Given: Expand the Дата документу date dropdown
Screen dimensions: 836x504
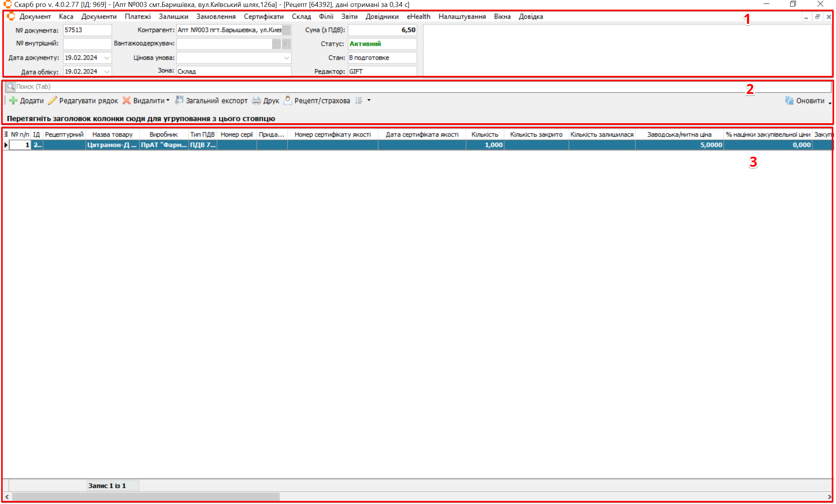Looking at the screenshot, I should [x=107, y=58].
